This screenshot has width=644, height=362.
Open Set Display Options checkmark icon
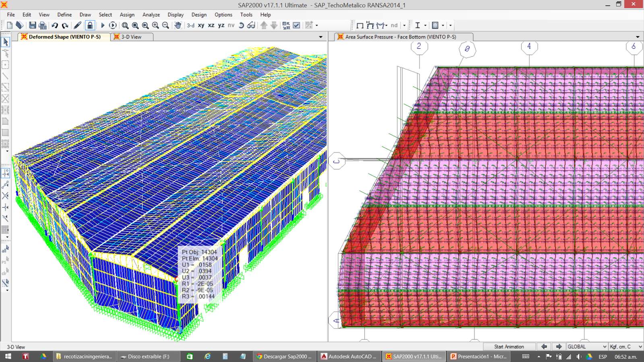(297, 25)
